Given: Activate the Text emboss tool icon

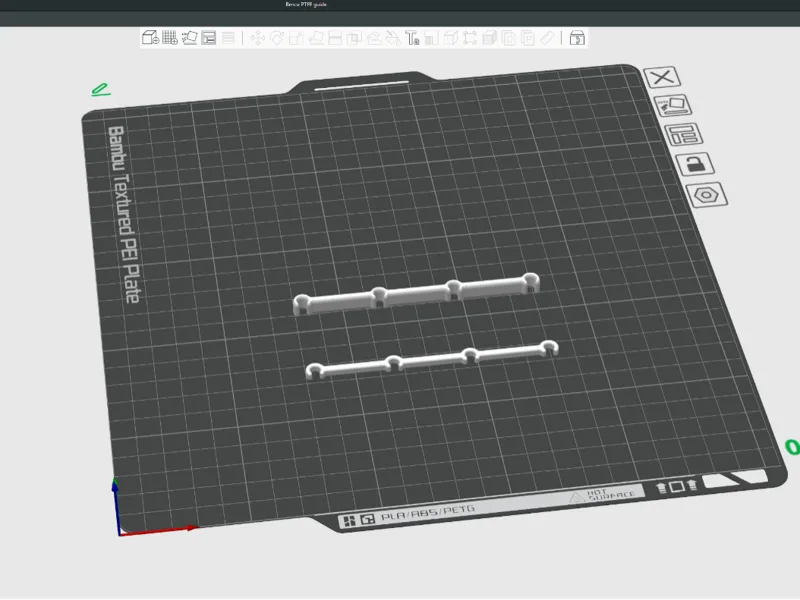Looking at the screenshot, I should tap(412, 38).
